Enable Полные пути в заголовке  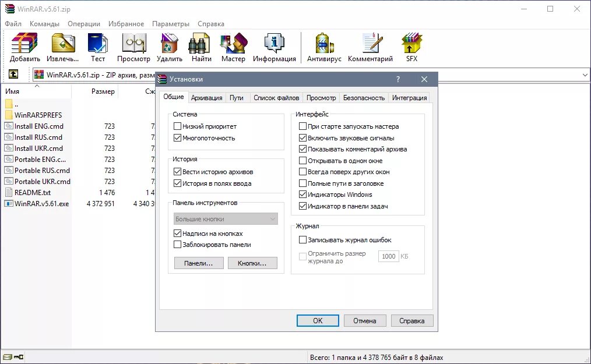pos(302,183)
